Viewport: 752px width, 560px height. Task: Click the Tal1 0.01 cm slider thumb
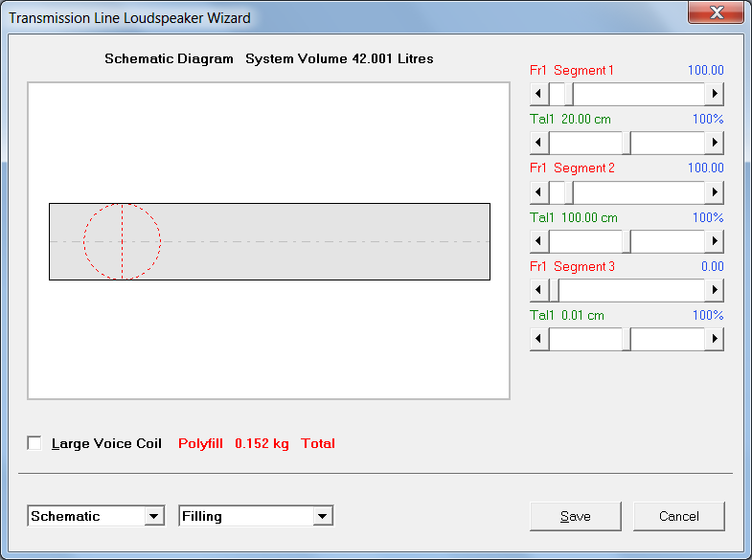pos(627,339)
